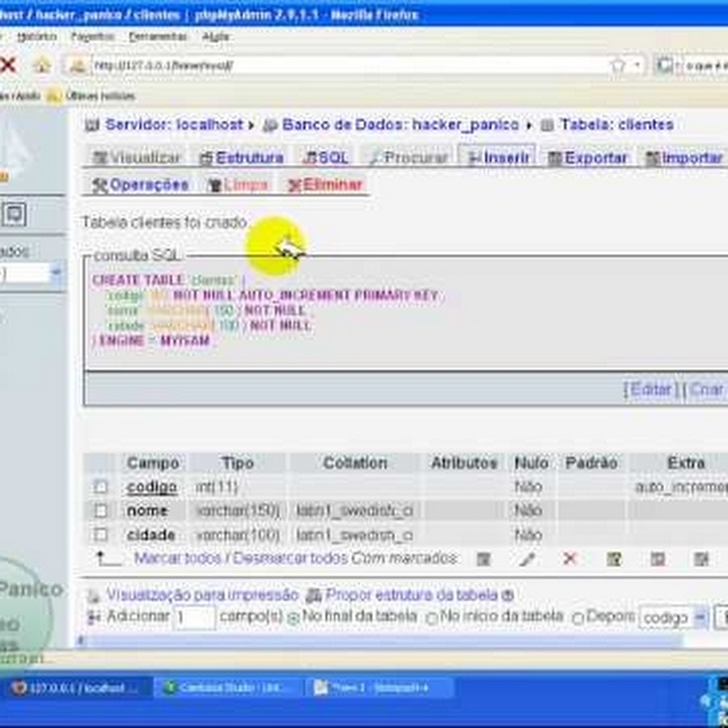Click the primary key icon after red X

click(x=614, y=559)
